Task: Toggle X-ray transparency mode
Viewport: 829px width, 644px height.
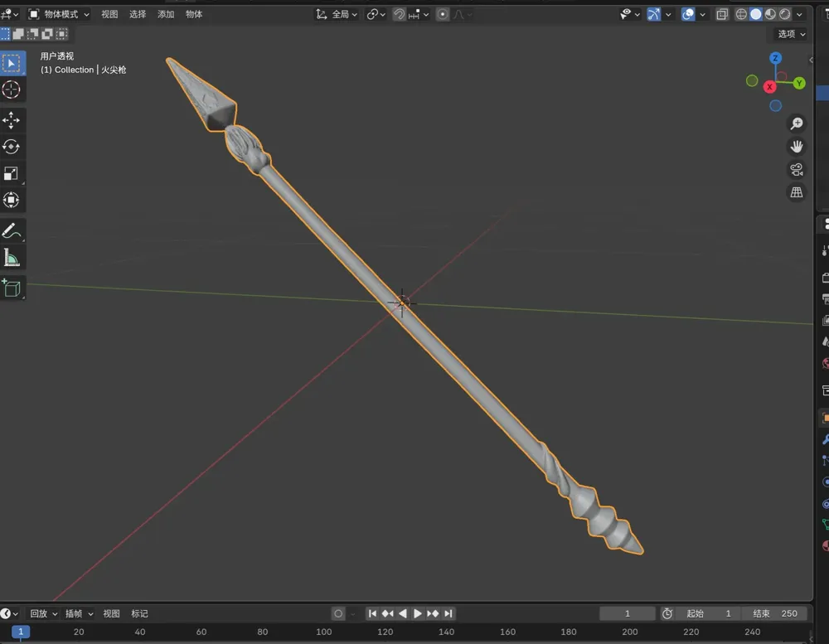Action: pyautogui.click(x=722, y=14)
